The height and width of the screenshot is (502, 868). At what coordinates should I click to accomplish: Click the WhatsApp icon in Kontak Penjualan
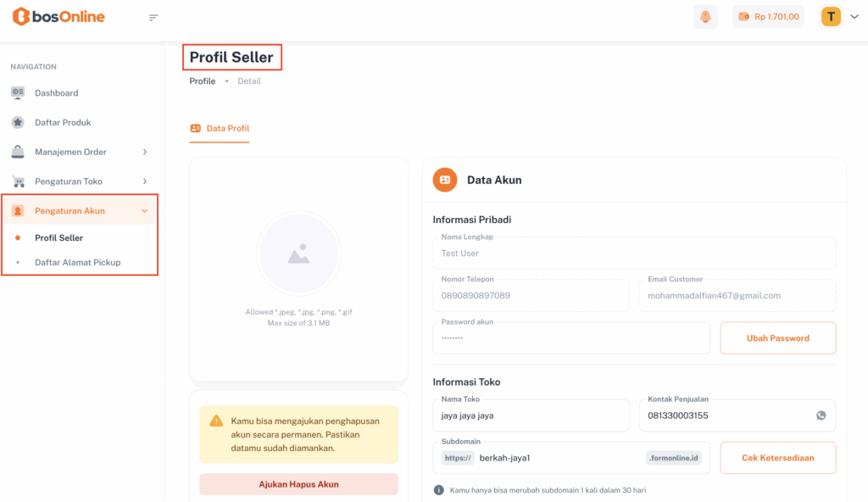click(821, 416)
